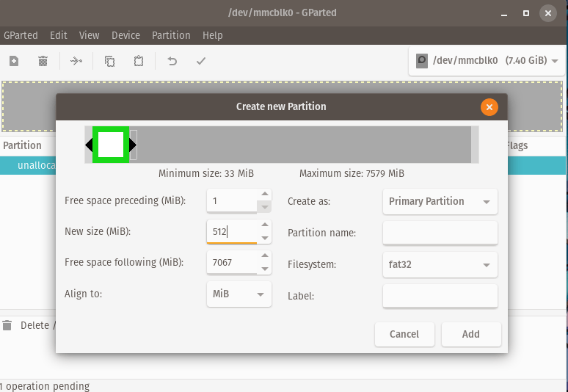This screenshot has height=392, width=568.
Task: Open the Filesystem fat32 dropdown
Action: pos(440,264)
